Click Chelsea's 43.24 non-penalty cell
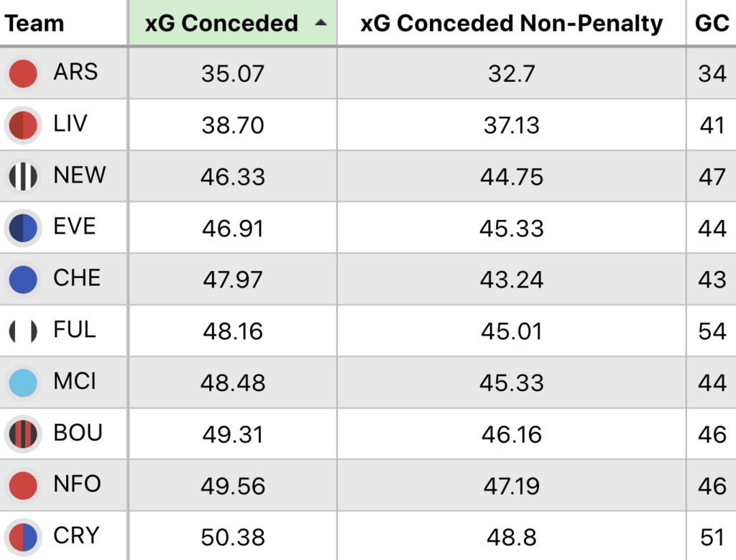This screenshot has width=736, height=560. 511,280
